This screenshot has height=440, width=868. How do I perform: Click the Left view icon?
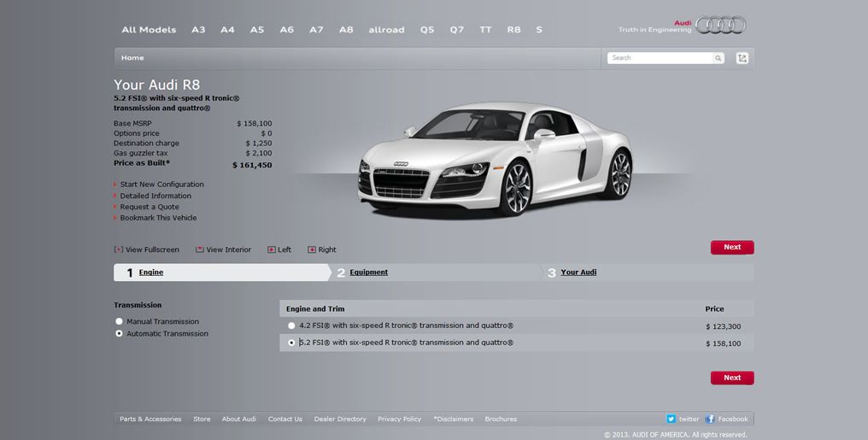coord(272,249)
